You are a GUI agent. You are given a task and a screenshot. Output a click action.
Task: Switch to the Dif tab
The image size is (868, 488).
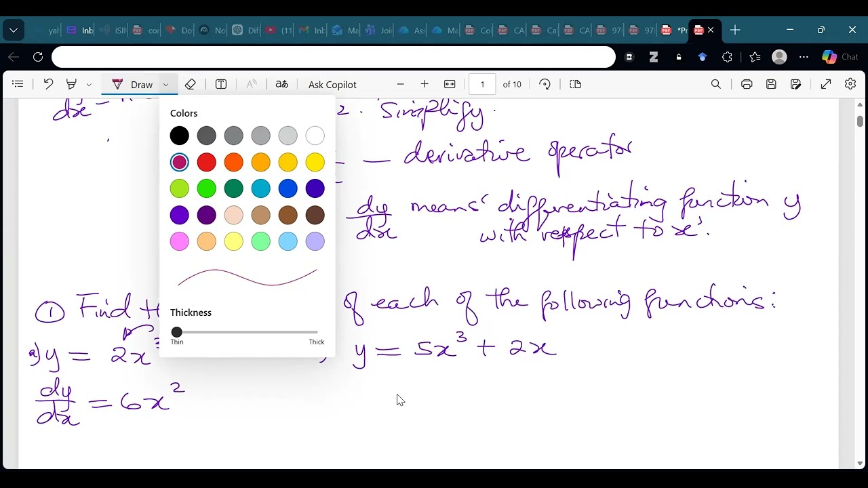[245, 30]
